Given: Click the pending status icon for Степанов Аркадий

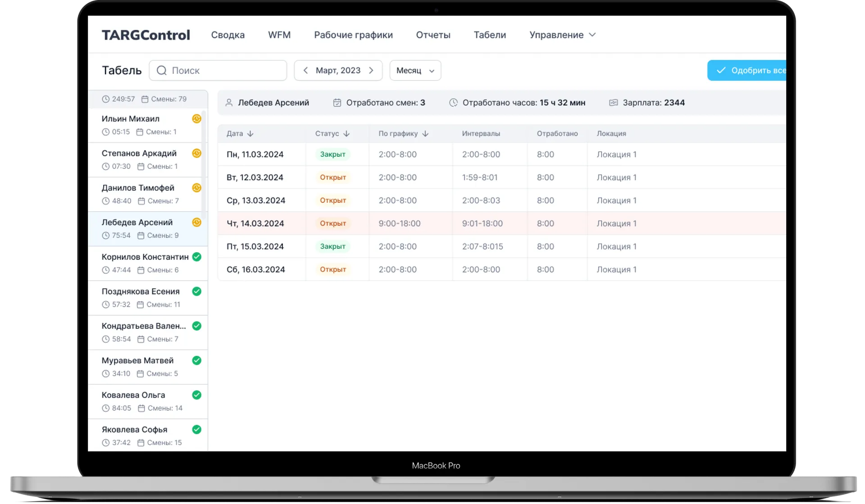Looking at the screenshot, I should pos(196,153).
